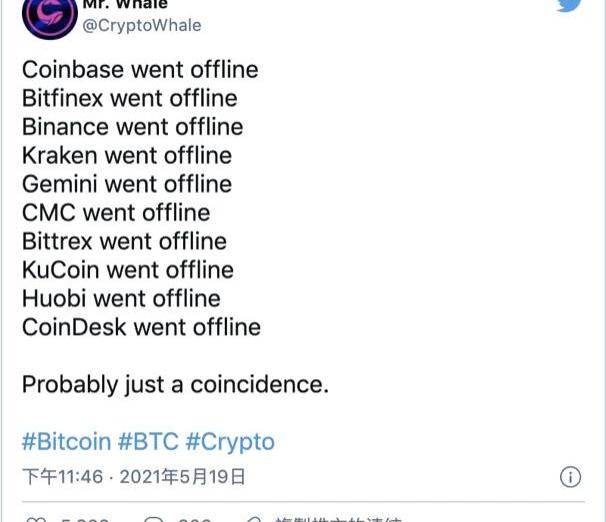Viewport: 606px width, 522px height.
Task: Click "Probably just a coincidence." text
Action: (175, 385)
